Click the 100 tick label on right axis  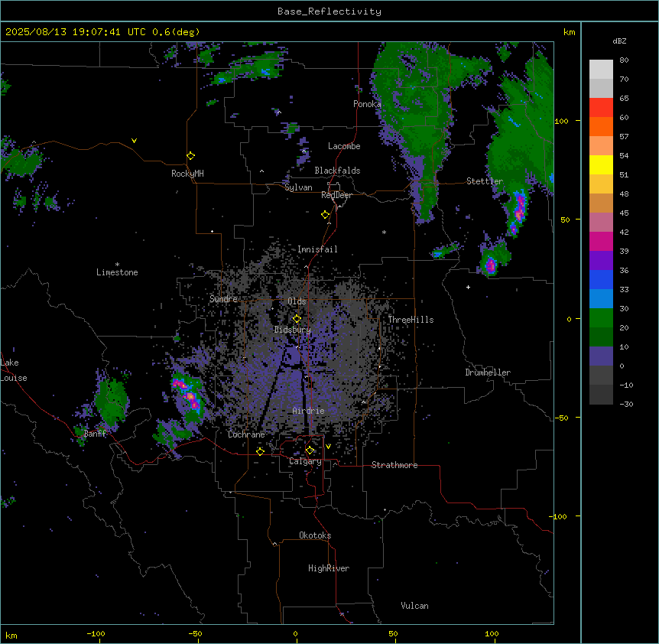coord(561,121)
